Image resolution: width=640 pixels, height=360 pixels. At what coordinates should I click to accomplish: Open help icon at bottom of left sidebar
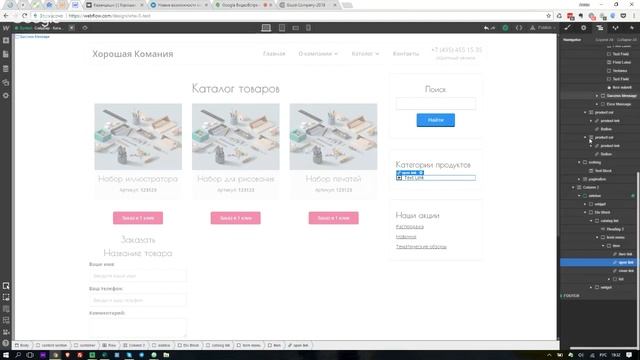pyautogui.click(x=6, y=343)
